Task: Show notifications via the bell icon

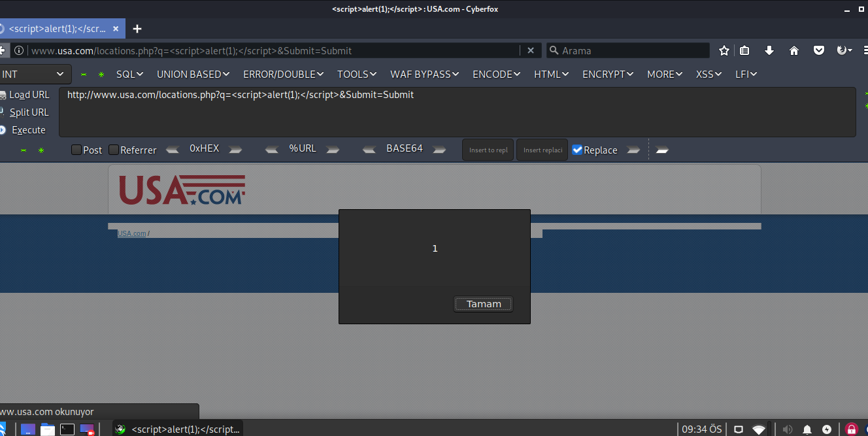Action: click(807, 429)
